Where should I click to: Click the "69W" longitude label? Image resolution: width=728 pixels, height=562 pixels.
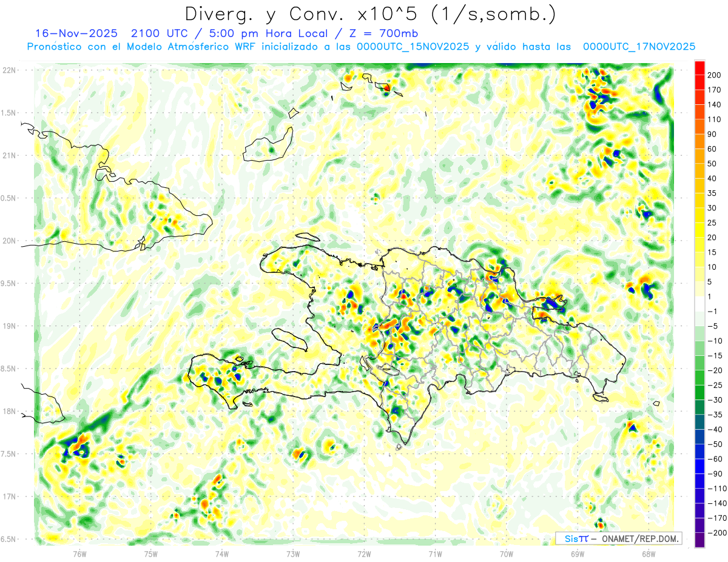point(578,554)
